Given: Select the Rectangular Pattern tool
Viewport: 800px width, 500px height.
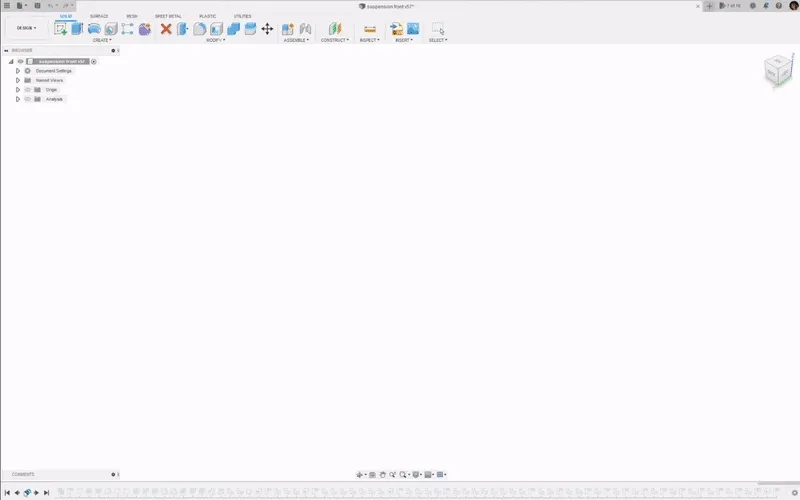Looking at the screenshot, I should pyautogui.click(x=128, y=29).
